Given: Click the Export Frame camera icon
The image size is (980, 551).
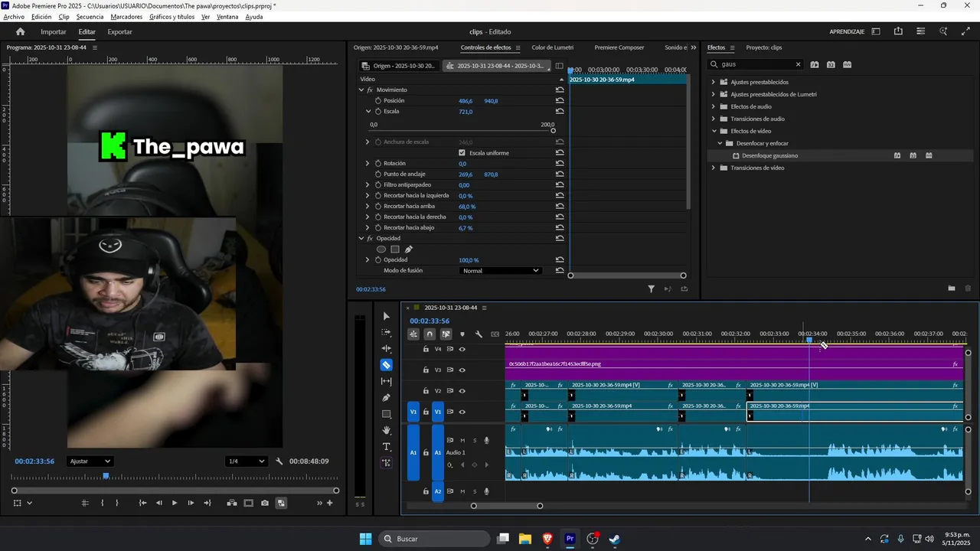Looking at the screenshot, I should click(264, 503).
